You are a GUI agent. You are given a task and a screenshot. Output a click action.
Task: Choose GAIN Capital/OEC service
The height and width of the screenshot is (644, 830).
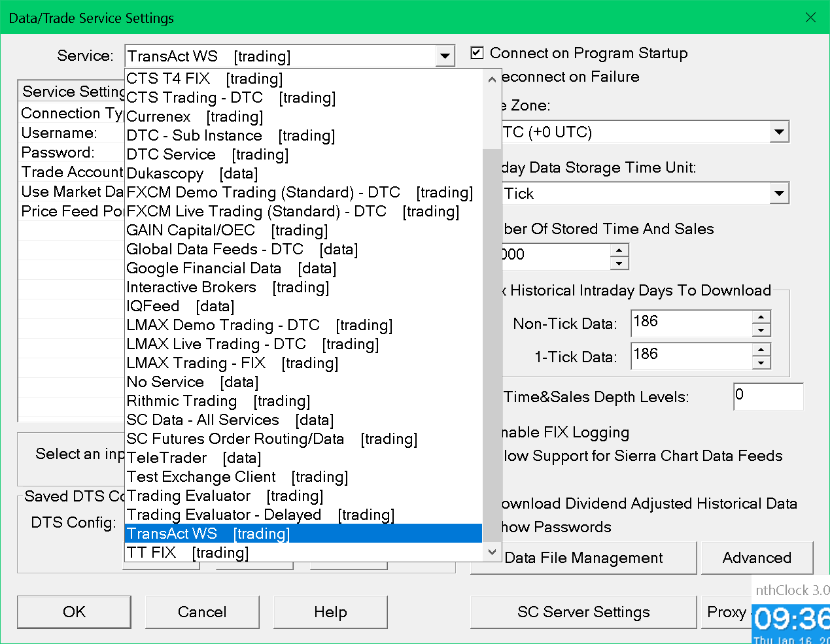[x=303, y=230]
